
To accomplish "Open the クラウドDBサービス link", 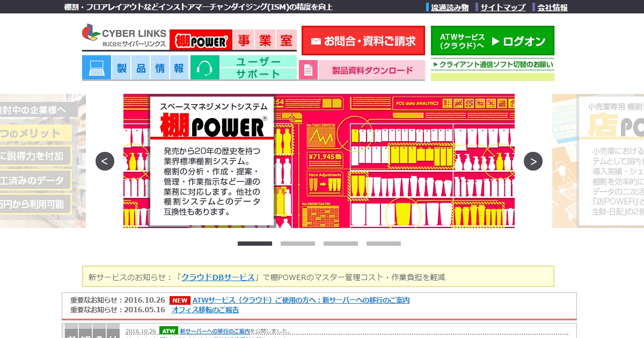I will click(x=218, y=277).
